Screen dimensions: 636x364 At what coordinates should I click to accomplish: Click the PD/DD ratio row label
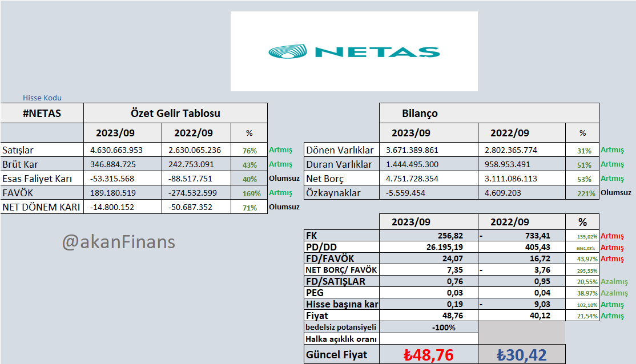pos(341,247)
